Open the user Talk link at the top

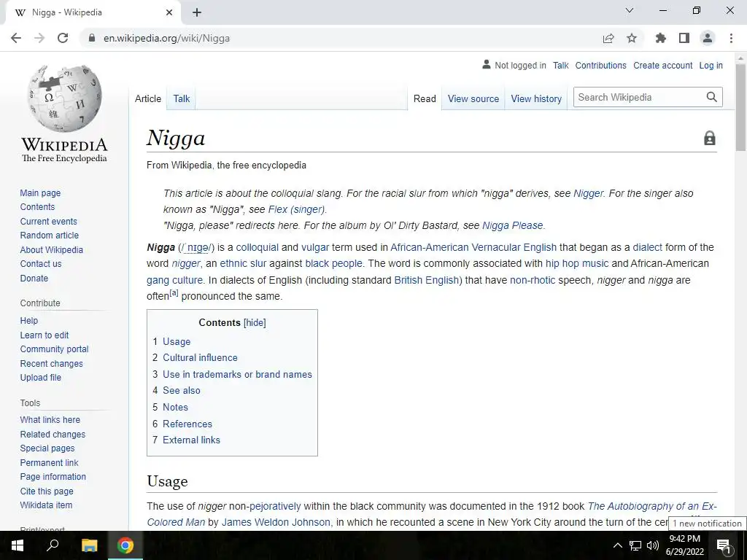point(561,65)
